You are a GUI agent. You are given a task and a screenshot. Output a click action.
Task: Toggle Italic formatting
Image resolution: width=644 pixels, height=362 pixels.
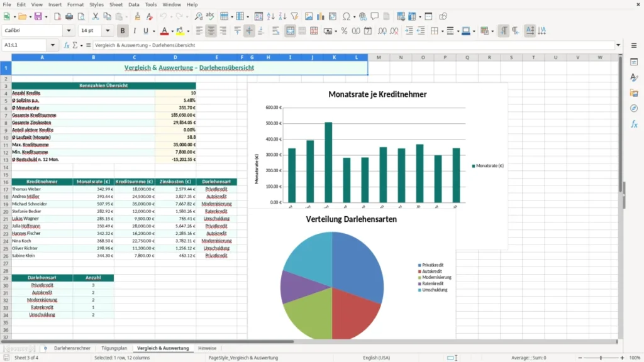click(x=135, y=31)
